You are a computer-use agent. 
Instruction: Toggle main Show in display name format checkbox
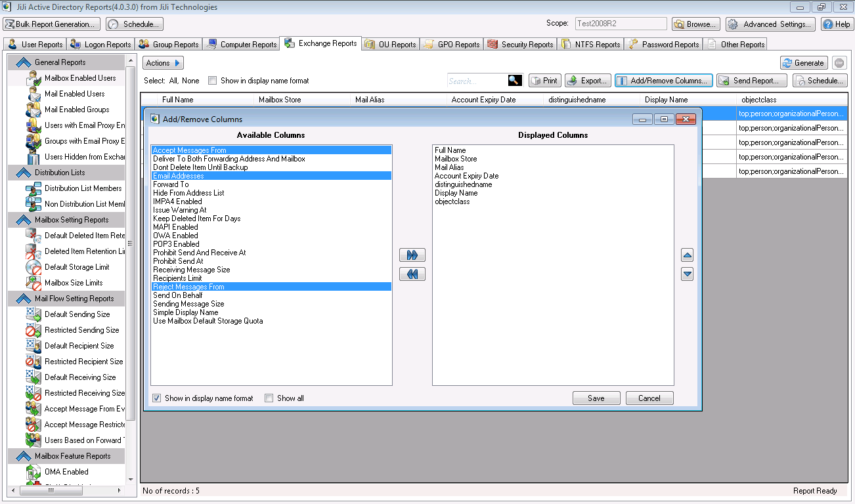tap(212, 81)
